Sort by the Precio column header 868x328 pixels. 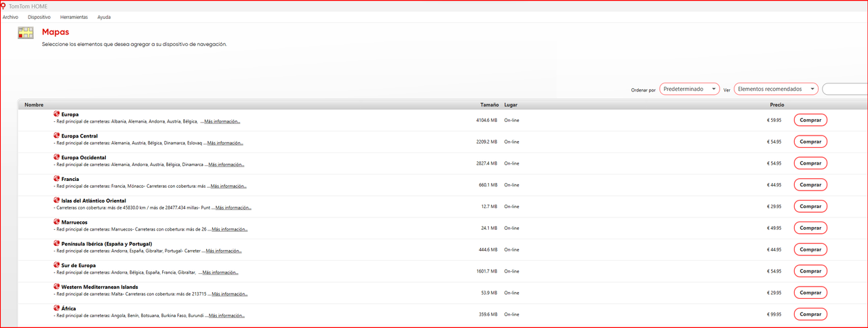[777, 105]
